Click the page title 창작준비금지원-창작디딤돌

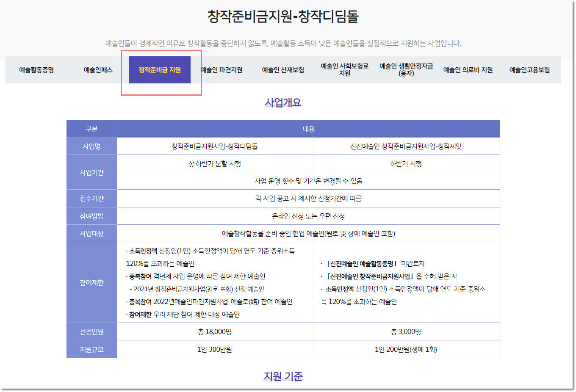pyautogui.click(x=283, y=16)
